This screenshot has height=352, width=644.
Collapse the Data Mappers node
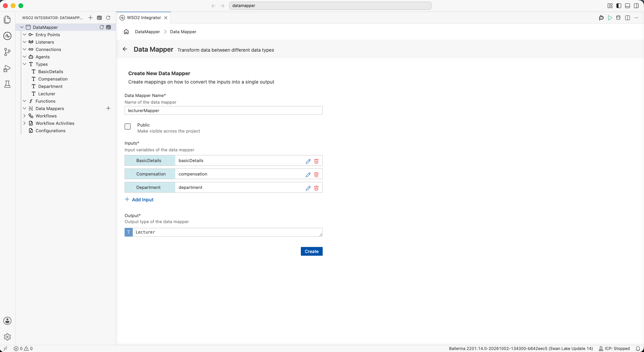[25, 108]
